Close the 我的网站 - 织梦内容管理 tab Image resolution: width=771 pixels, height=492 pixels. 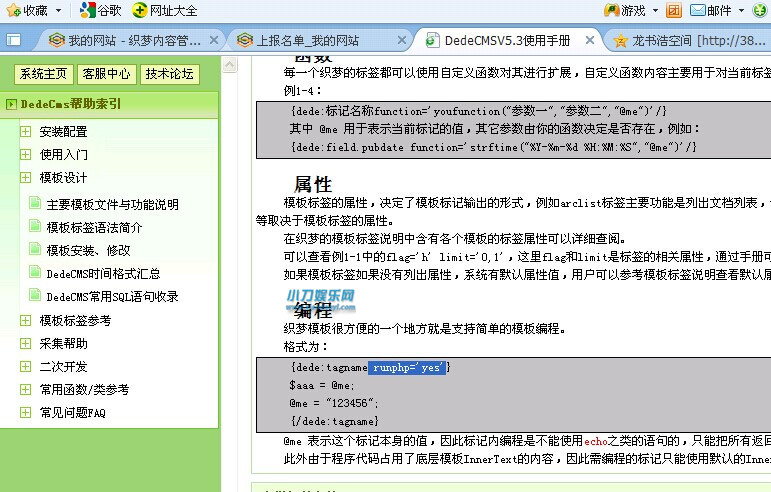(x=214, y=40)
